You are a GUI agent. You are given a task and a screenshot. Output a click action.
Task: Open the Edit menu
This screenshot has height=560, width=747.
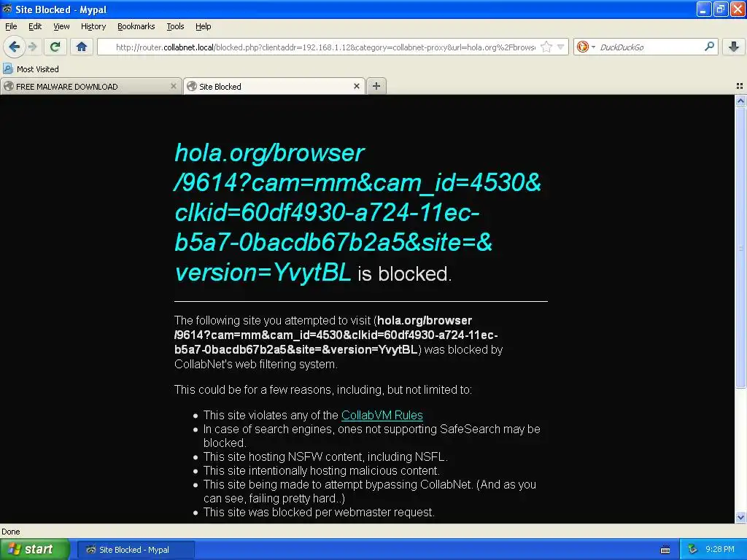click(35, 26)
